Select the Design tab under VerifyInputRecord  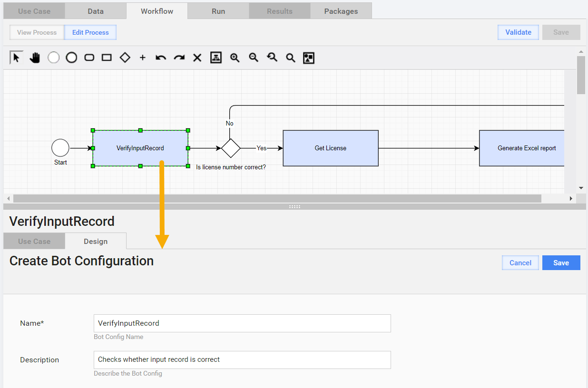pos(96,241)
